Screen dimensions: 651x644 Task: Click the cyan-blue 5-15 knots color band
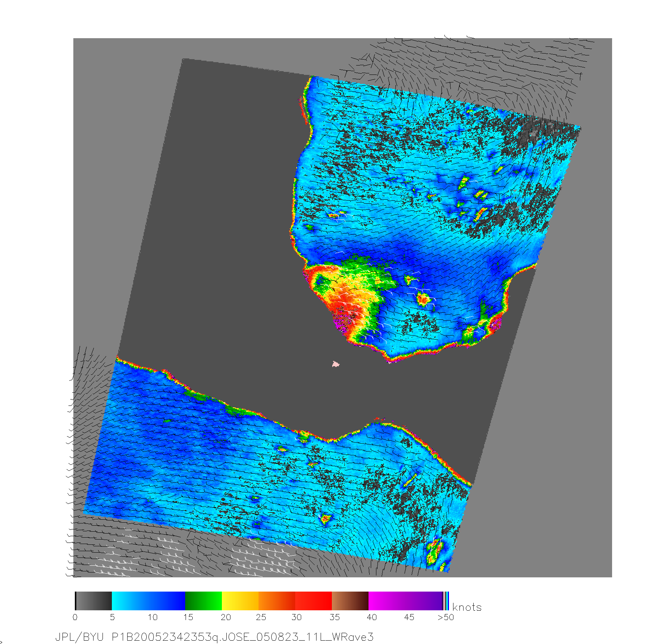(x=149, y=601)
